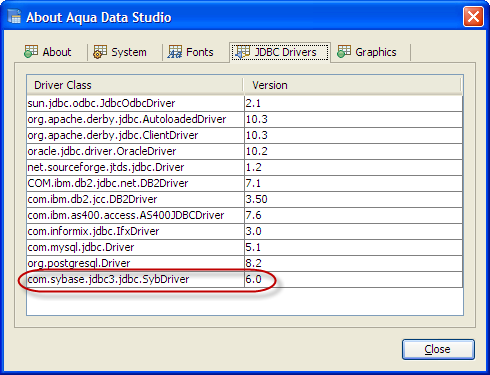Click the JDBC Drivers tab icon
Viewport: 490px width, 375px height.
[243, 52]
